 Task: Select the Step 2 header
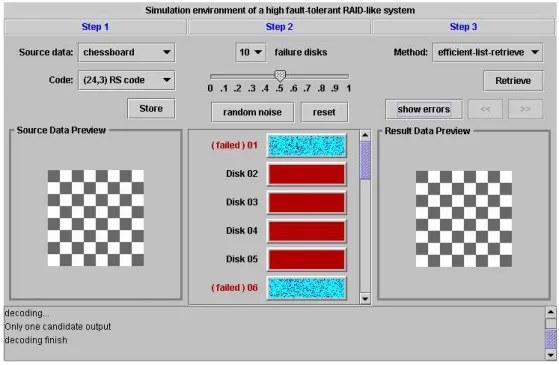coord(279,27)
